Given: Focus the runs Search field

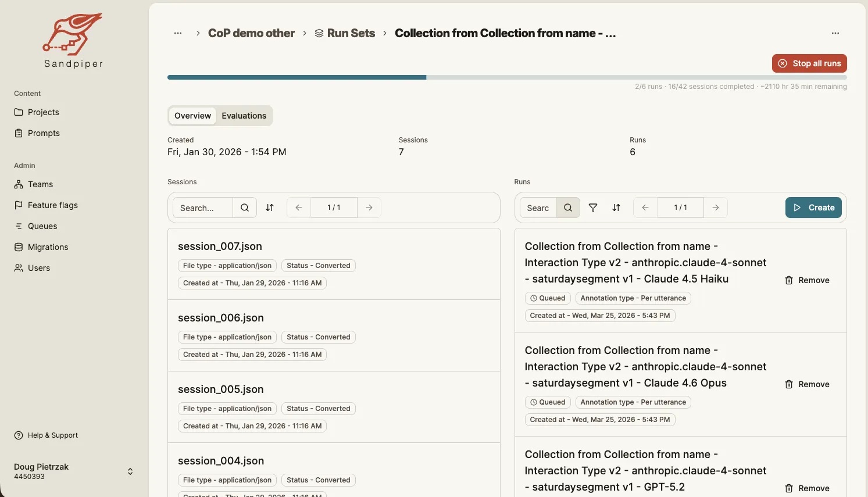Looking at the screenshot, I should point(537,208).
